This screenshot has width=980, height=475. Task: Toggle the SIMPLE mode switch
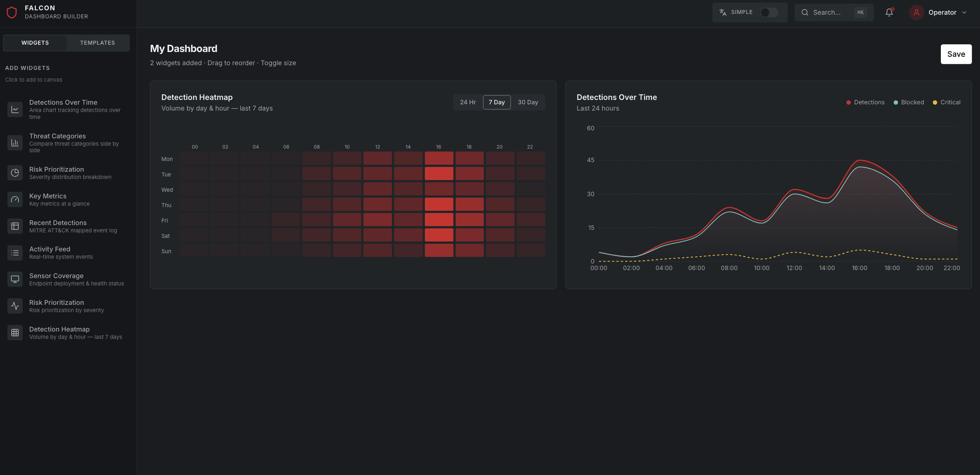pos(769,13)
